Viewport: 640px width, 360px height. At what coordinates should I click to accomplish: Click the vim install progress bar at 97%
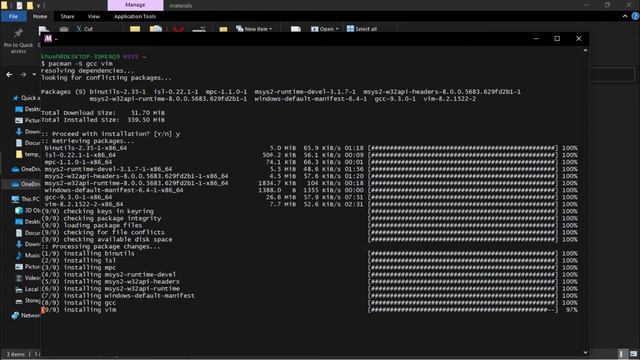(x=463, y=310)
